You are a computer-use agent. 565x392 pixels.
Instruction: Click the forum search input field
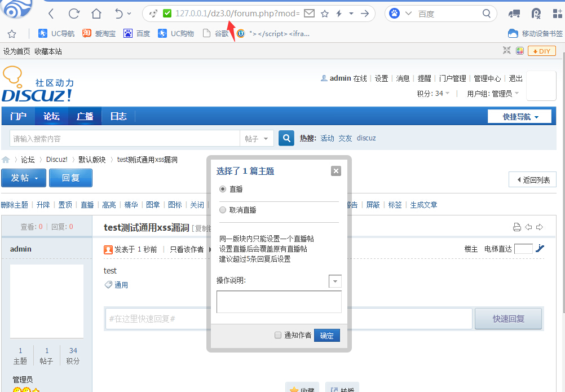(x=125, y=138)
